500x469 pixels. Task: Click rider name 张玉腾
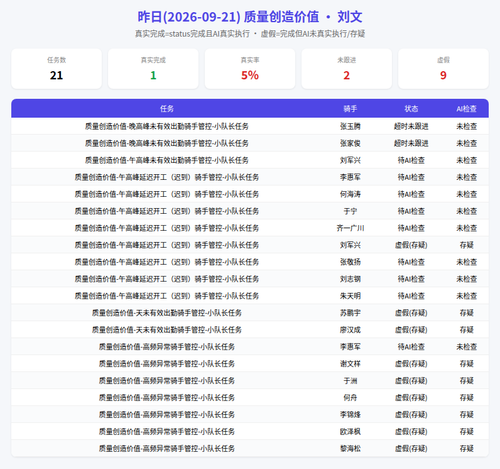[350, 126]
